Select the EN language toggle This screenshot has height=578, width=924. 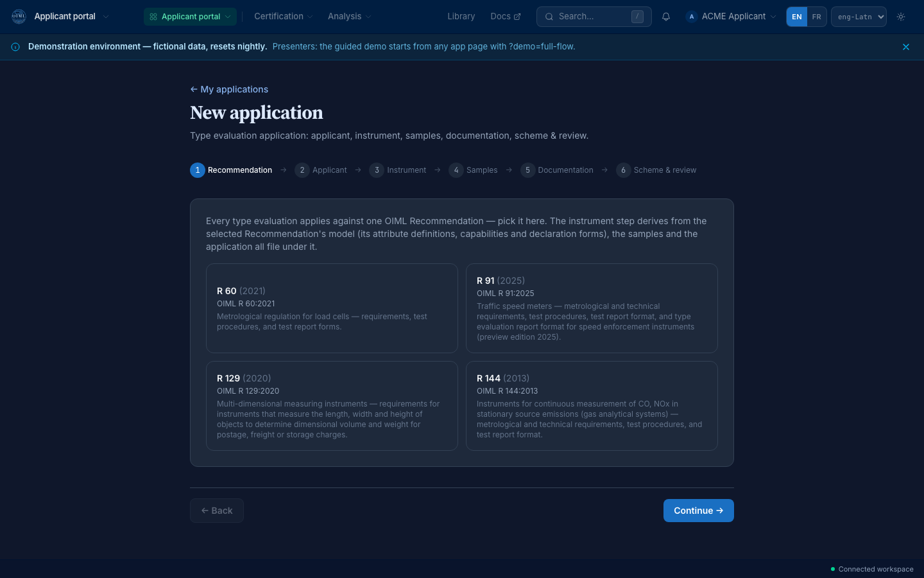pyautogui.click(x=797, y=17)
